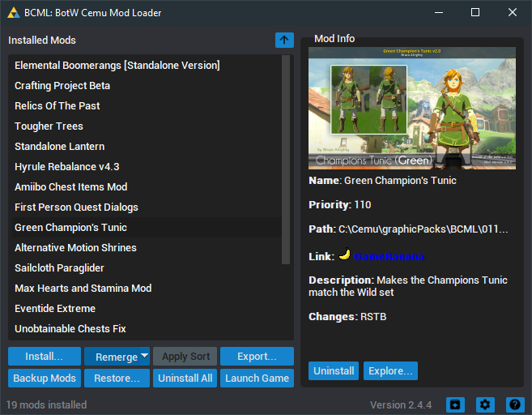
Task: Expand the Remerge dropdown arrow
Action: (x=144, y=356)
